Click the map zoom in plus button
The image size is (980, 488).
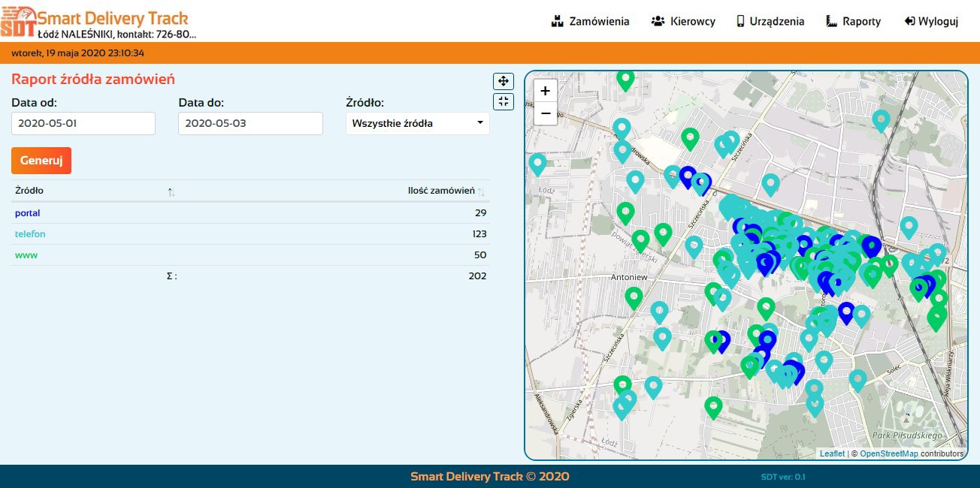tap(545, 91)
